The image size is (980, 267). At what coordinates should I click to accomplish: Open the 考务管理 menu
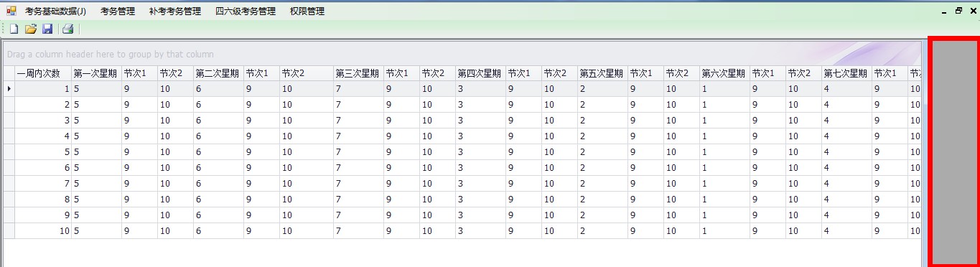118,11
